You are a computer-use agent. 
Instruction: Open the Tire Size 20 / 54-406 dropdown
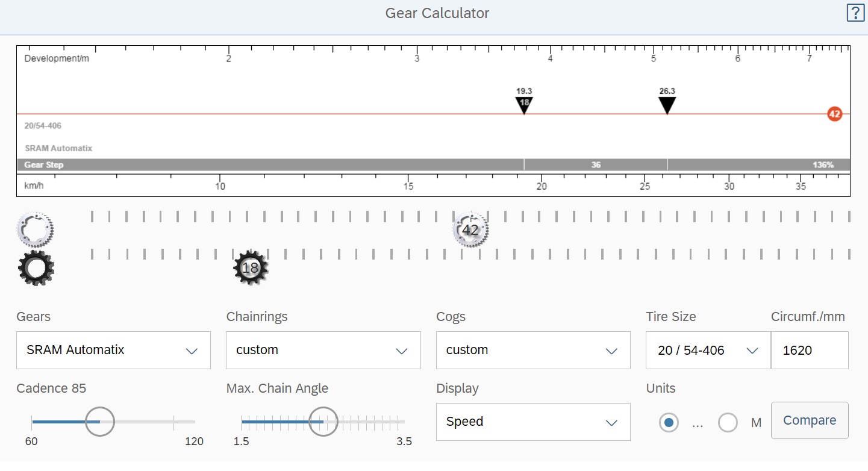tap(708, 350)
